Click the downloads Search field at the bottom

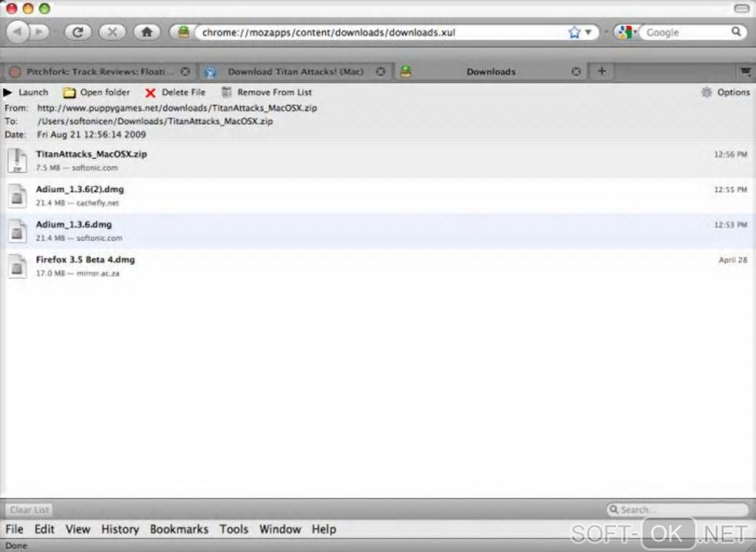click(x=677, y=510)
